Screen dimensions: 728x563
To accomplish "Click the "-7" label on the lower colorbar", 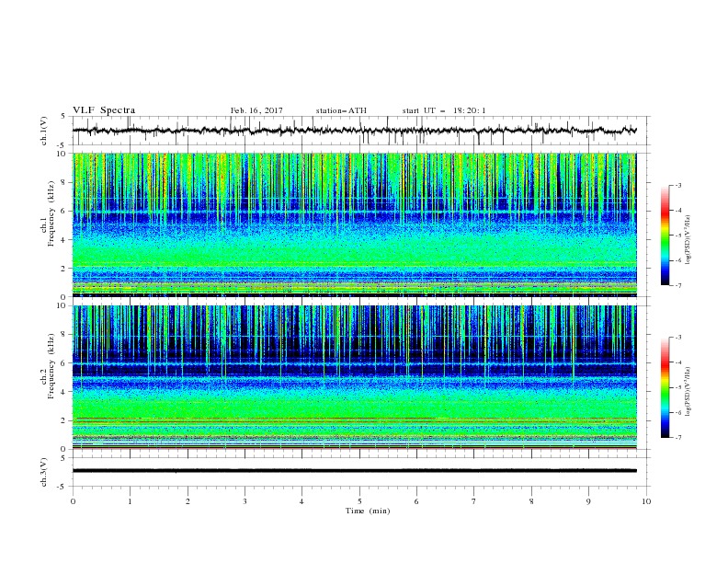I will point(677,437).
